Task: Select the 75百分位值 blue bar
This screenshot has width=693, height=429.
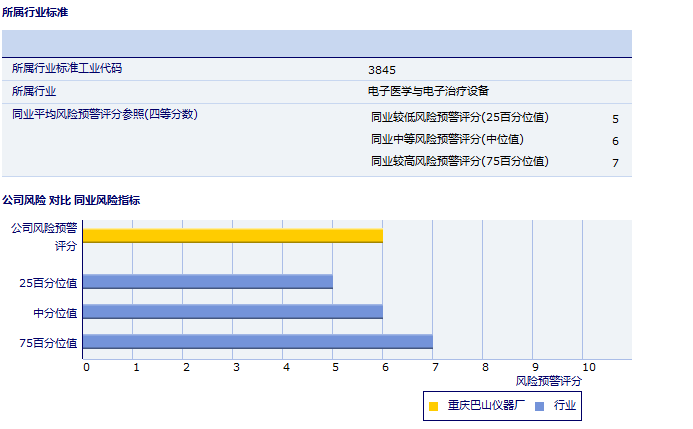Action: (x=257, y=342)
